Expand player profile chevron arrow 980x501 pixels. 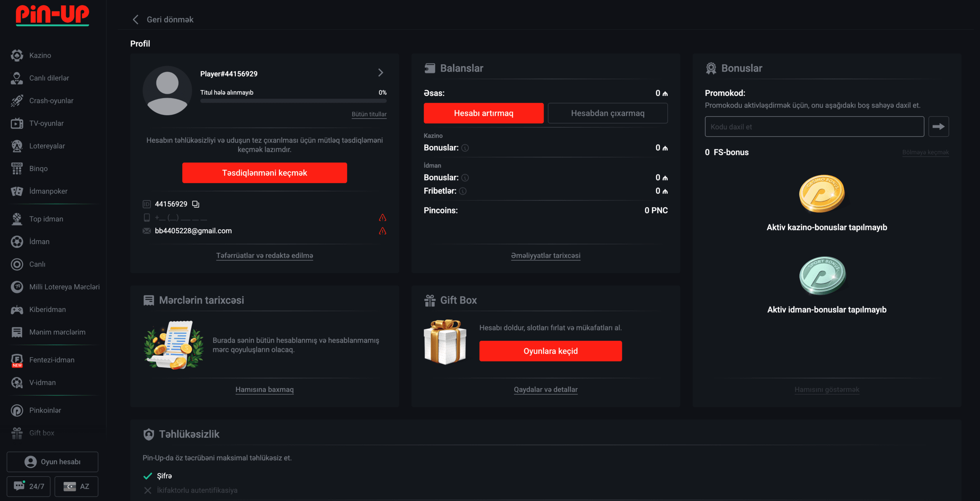click(x=381, y=73)
